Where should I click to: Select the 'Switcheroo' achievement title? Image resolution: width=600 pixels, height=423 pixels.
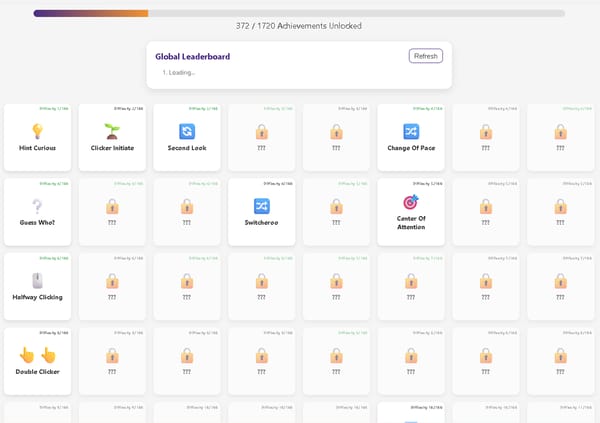tap(261, 222)
